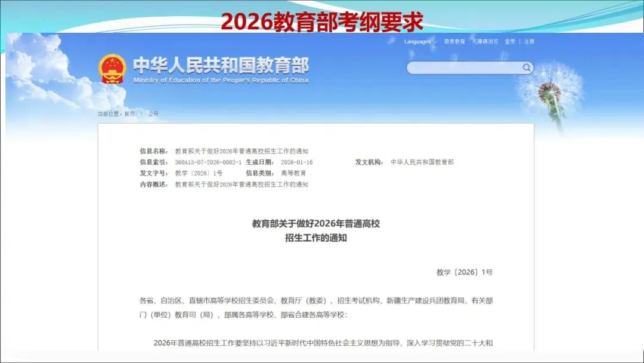Click index number 360A15-07-2026-0002-1
The width and height of the screenshot is (644, 363).
208,162
